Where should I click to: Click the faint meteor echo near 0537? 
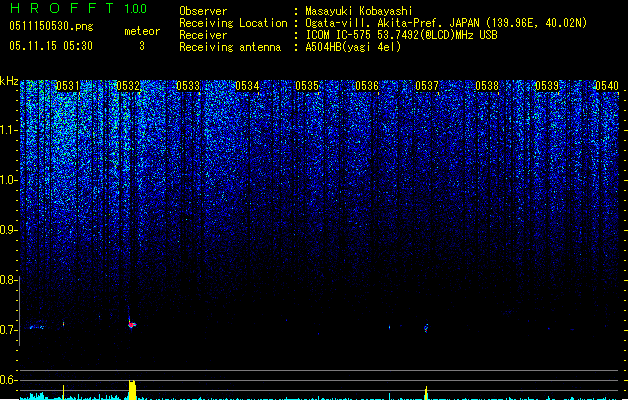pyautogui.click(x=426, y=328)
